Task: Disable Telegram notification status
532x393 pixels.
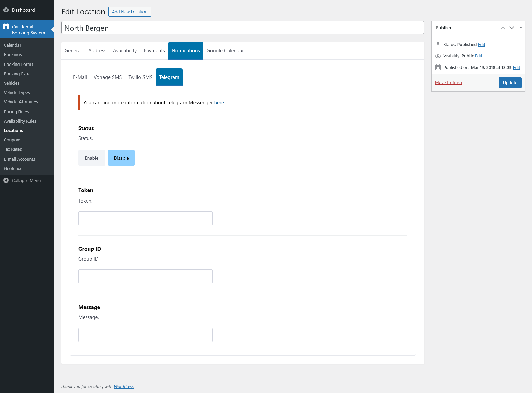Action: (121, 158)
